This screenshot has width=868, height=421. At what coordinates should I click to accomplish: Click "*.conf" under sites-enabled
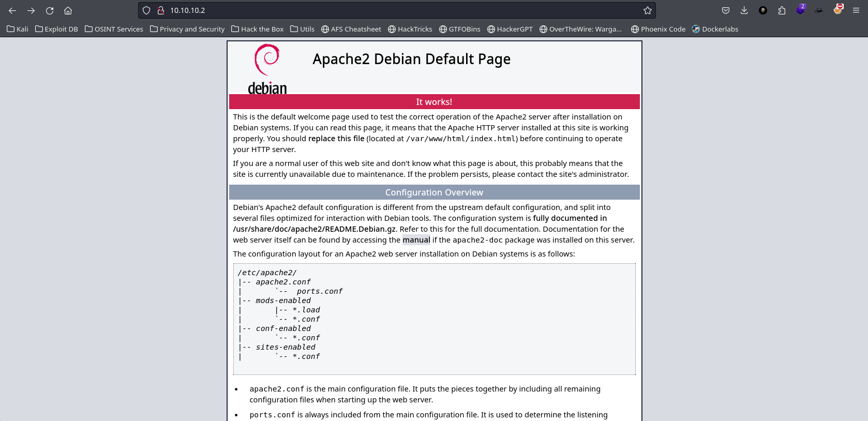[x=306, y=356]
